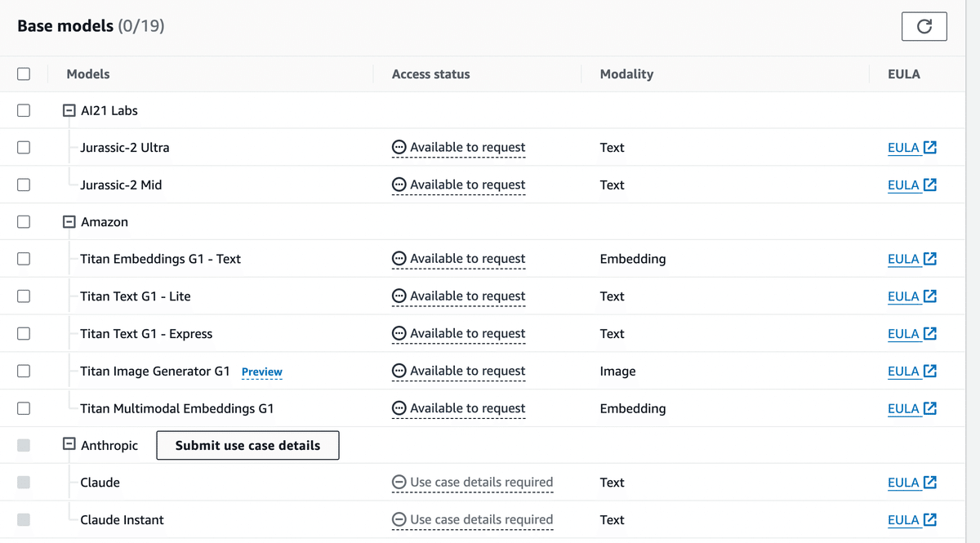Image resolution: width=980 pixels, height=543 pixels.
Task: Click the use-case-required icon in Claude row
Action: [399, 483]
